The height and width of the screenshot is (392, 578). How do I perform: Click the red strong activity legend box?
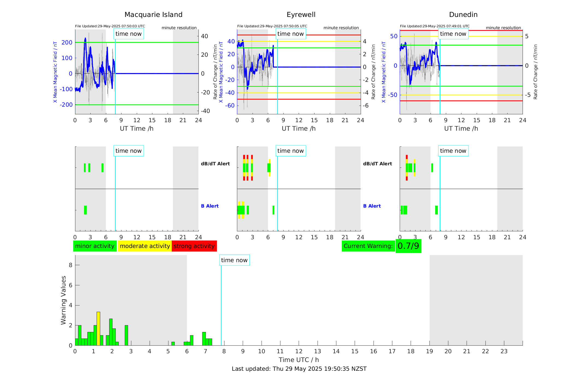point(194,246)
